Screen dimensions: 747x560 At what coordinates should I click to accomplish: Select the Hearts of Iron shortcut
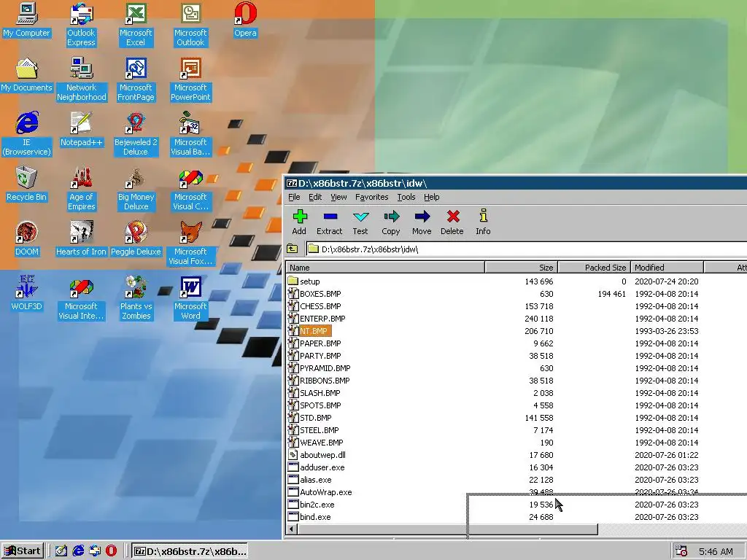click(82, 238)
